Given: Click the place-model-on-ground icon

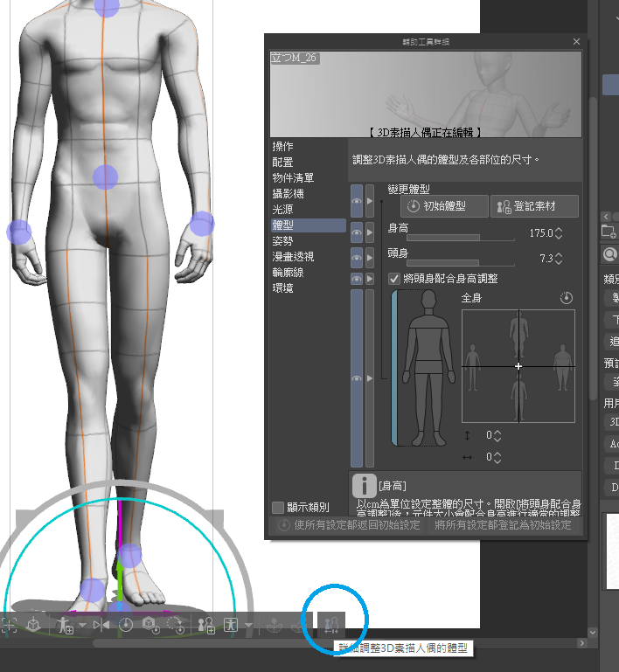Looking at the screenshot, I should coord(33,625).
